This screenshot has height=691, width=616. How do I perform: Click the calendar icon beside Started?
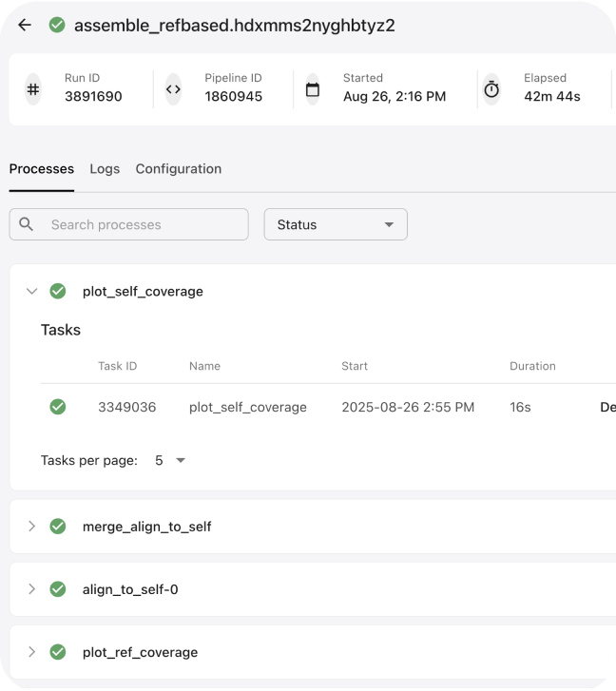coord(313,89)
